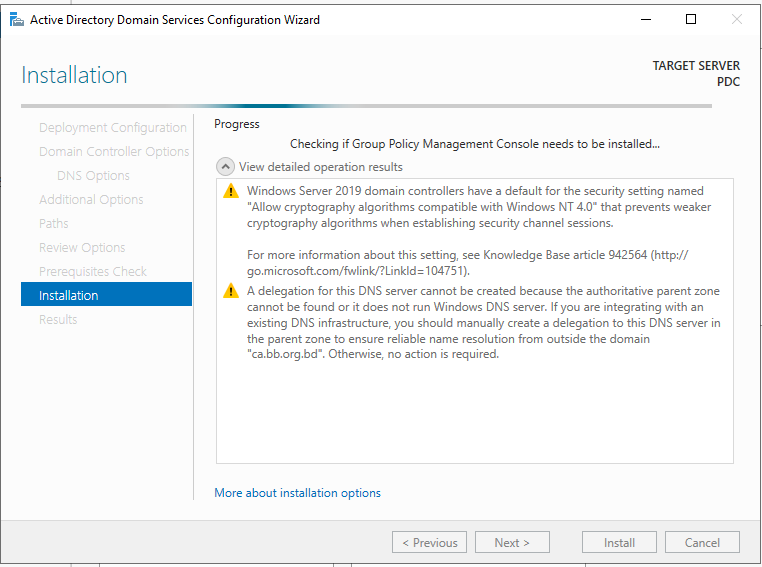Select Domain Controller Options step
The image size is (762, 567).
click(114, 152)
